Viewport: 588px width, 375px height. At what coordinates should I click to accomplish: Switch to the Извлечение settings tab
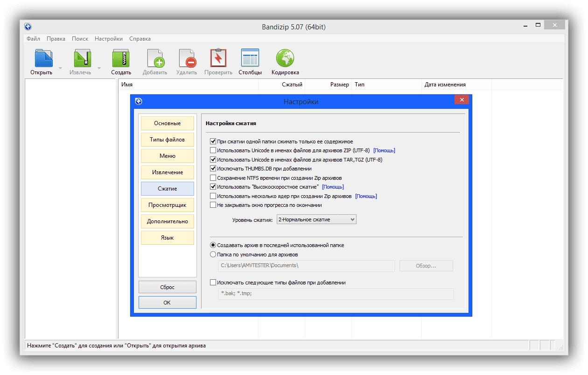168,172
